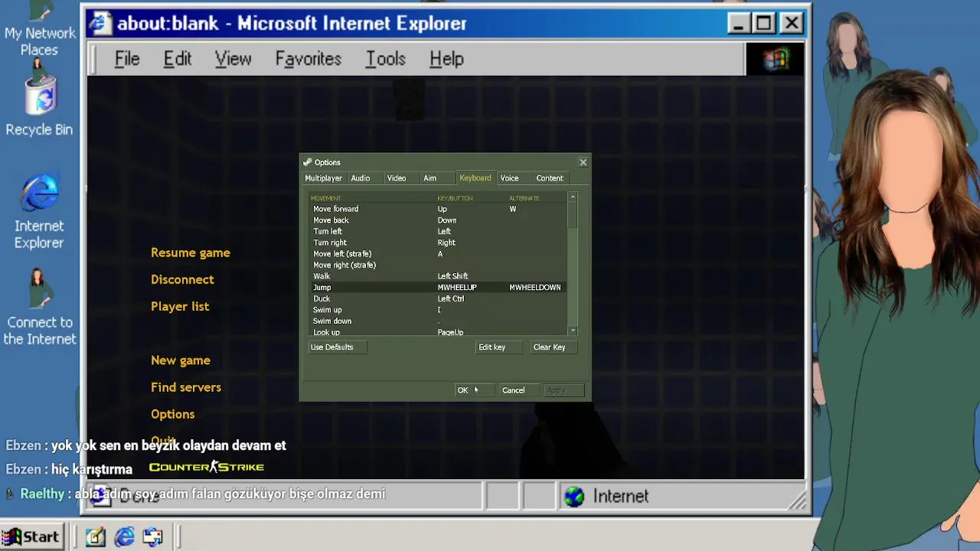Open Connect to the Internet icon
The width and height of the screenshot is (980, 551).
pos(40,308)
